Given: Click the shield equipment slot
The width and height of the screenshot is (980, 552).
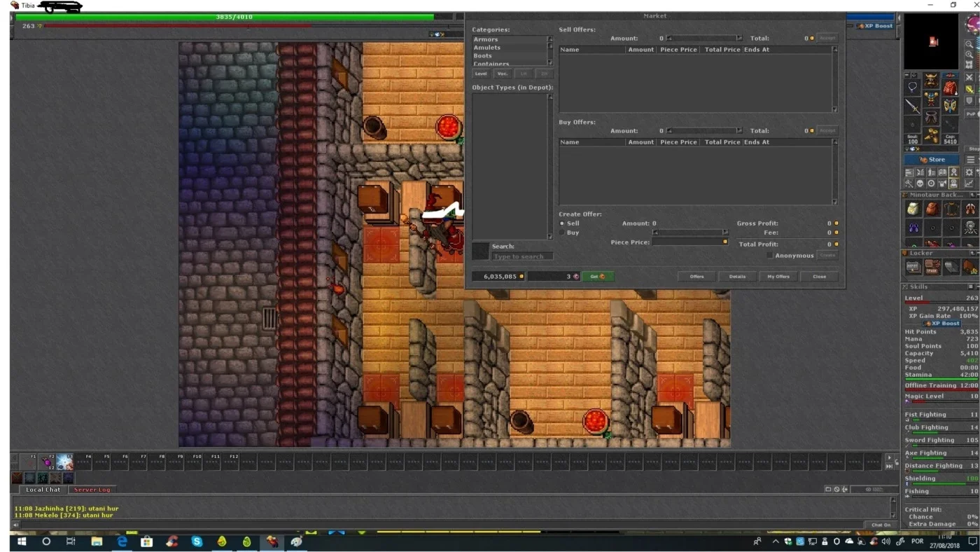Looking at the screenshot, I should [950, 106].
